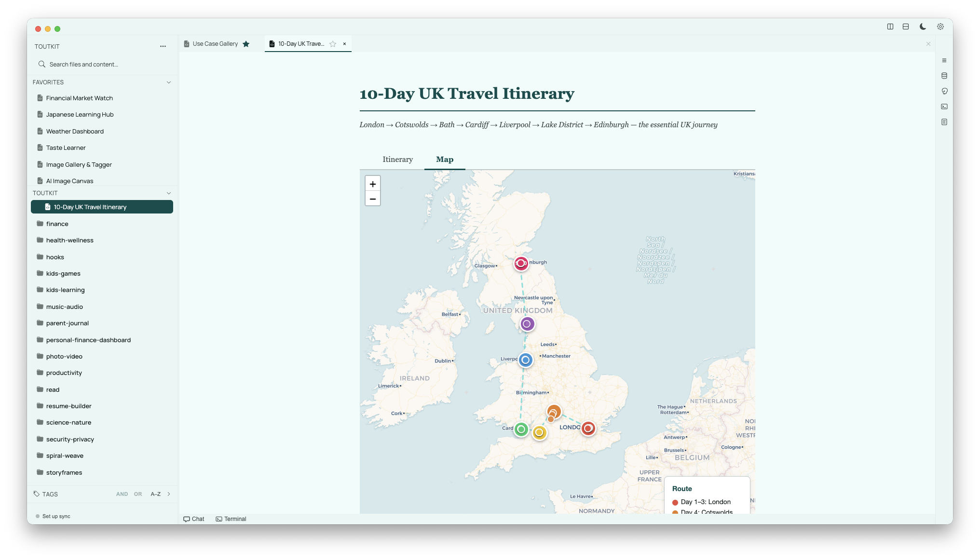
Task: Star the 10-Day UK Travel tab
Action: click(333, 44)
